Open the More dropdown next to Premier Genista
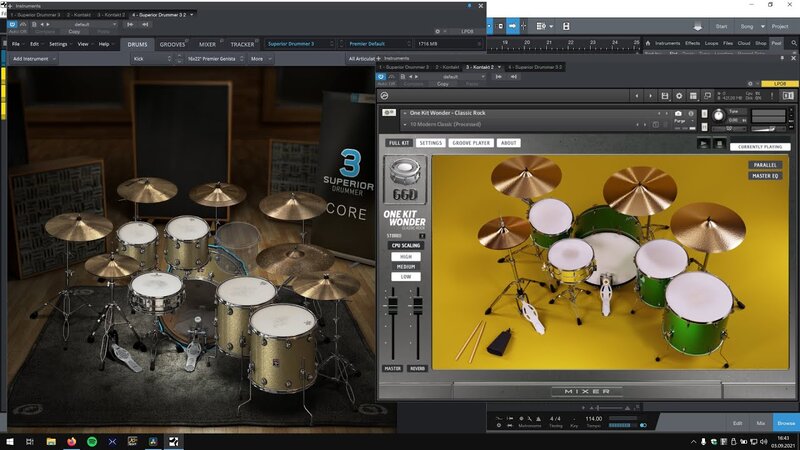This screenshot has width=800, height=450. click(x=259, y=59)
